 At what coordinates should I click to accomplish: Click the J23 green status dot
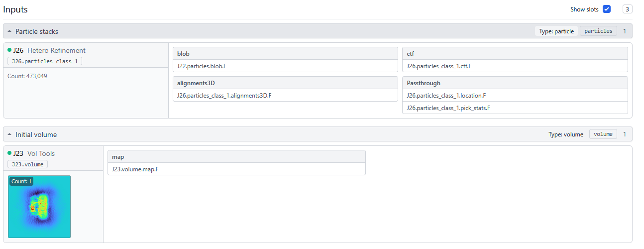point(9,153)
